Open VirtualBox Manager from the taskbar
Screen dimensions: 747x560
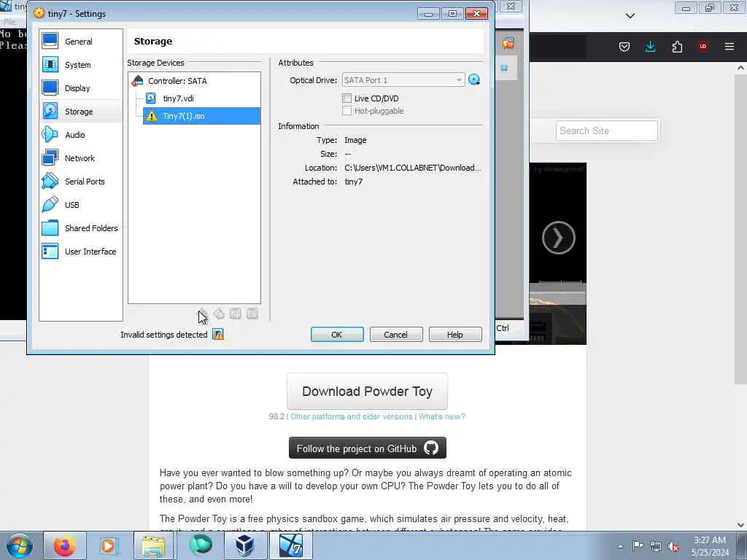click(x=245, y=545)
